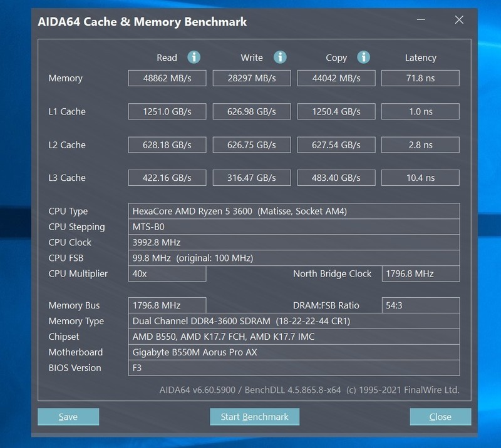Image resolution: width=501 pixels, height=448 pixels.
Task: Click the info icon next to Write
Action: tap(280, 57)
